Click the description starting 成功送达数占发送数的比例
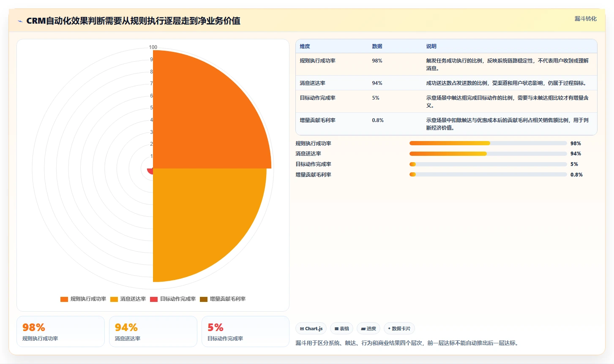614x364 pixels. pyautogui.click(x=506, y=83)
